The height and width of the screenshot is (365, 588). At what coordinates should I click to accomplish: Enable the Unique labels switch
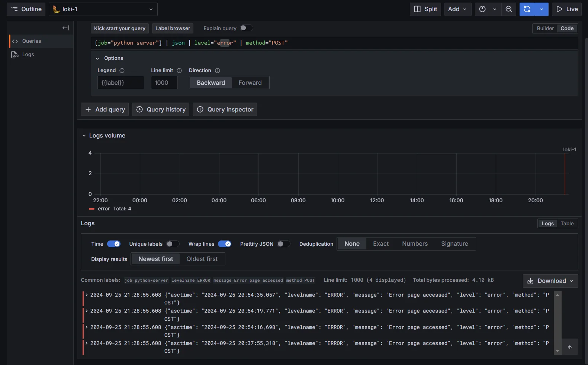pyautogui.click(x=173, y=244)
